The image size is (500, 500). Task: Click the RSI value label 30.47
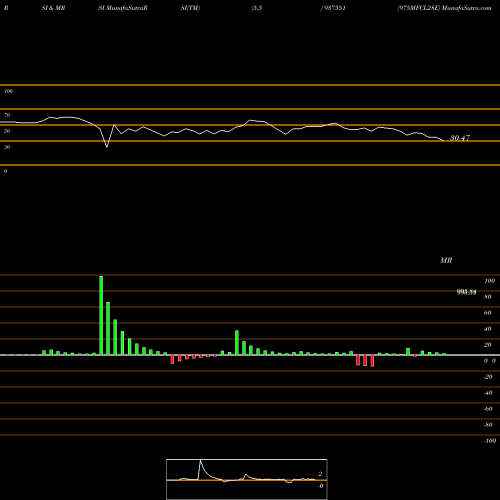(460, 138)
